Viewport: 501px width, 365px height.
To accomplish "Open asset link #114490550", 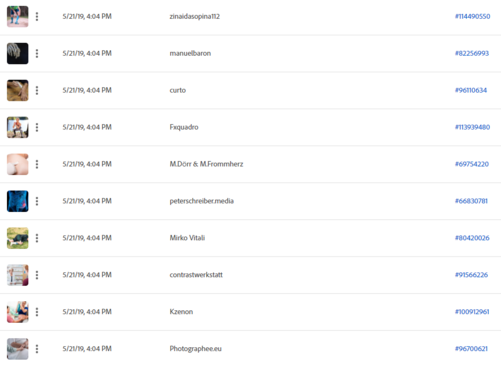I will tap(472, 16).
